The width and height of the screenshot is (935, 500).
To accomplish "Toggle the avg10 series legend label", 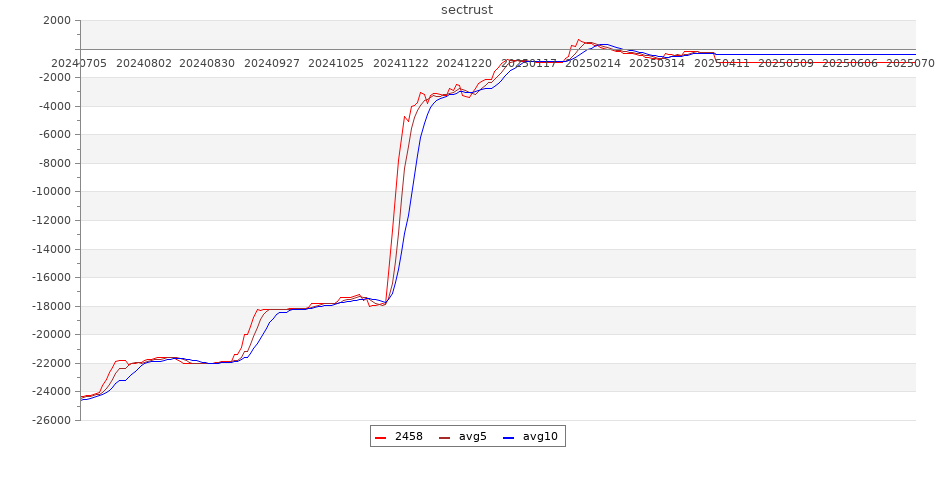I will point(540,437).
